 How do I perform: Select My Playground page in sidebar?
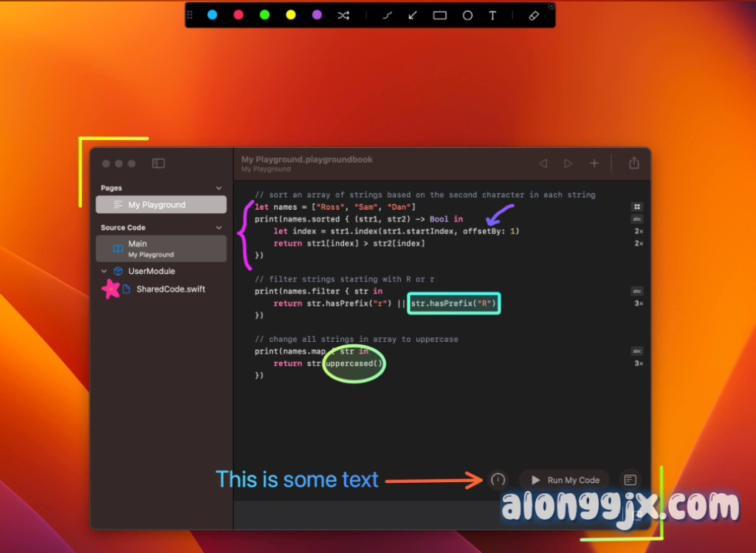pos(160,205)
